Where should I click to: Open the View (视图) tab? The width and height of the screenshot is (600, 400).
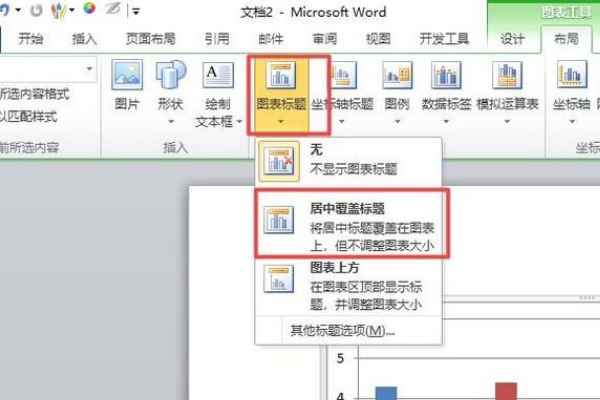click(x=378, y=39)
